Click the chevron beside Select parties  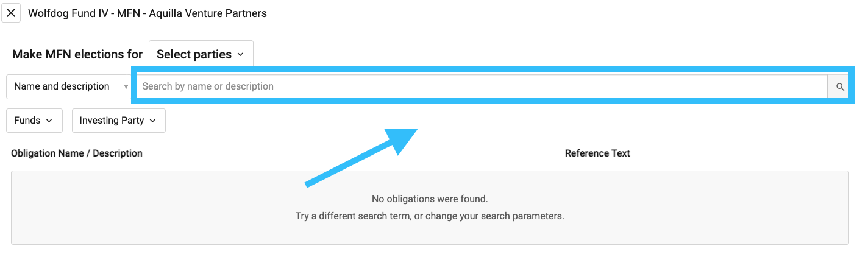241,55
